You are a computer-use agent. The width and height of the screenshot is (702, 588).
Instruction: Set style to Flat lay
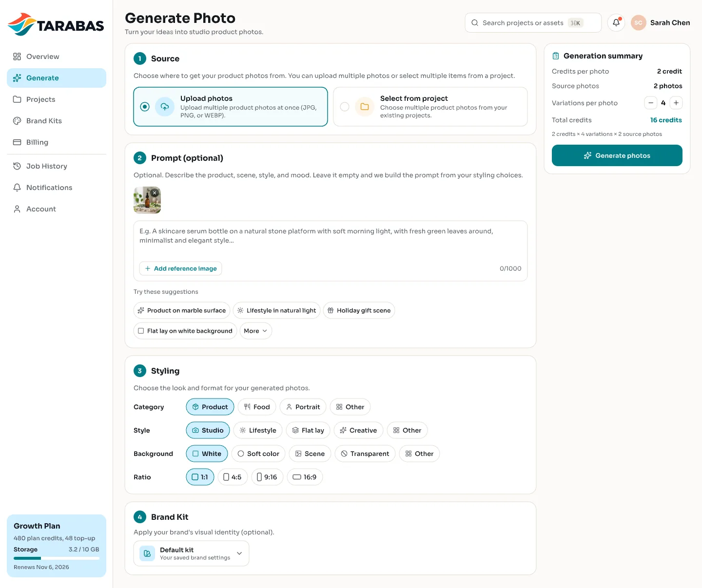pyautogui.click(x=308, y=430)
